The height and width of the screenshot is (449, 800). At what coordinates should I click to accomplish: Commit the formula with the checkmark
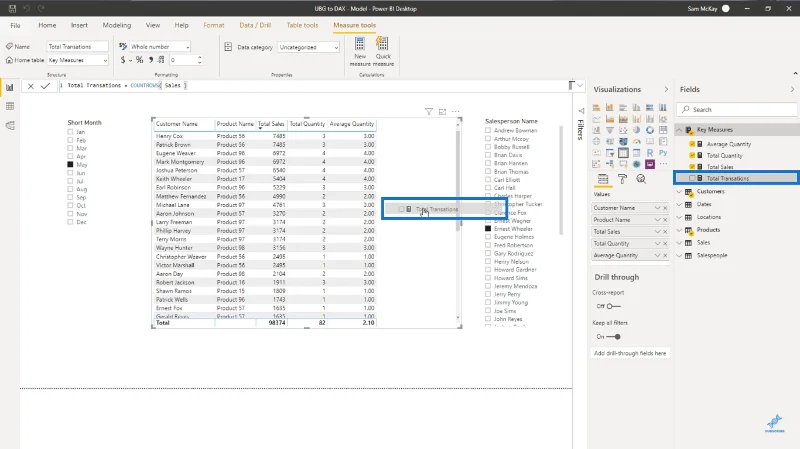coord(45,86)
